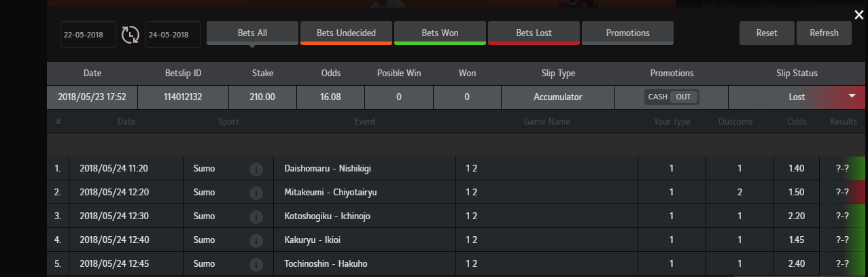The width and height of the screenshot is (868, 277).
Task: Close the bet history panel
Action: tap(858, 16)
